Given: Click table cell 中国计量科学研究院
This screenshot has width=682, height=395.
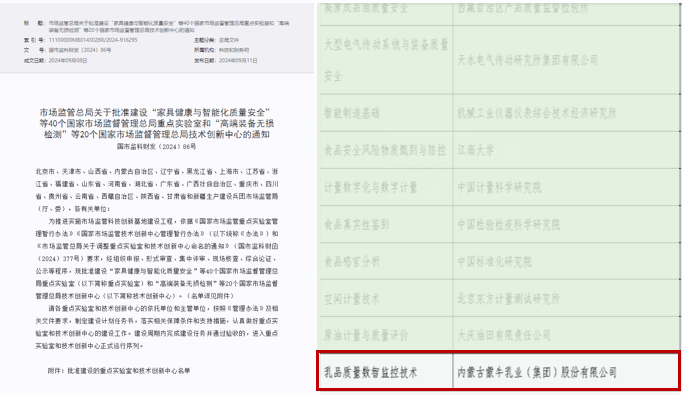Looking at the screenshot, I should click(x=566, y=187).
